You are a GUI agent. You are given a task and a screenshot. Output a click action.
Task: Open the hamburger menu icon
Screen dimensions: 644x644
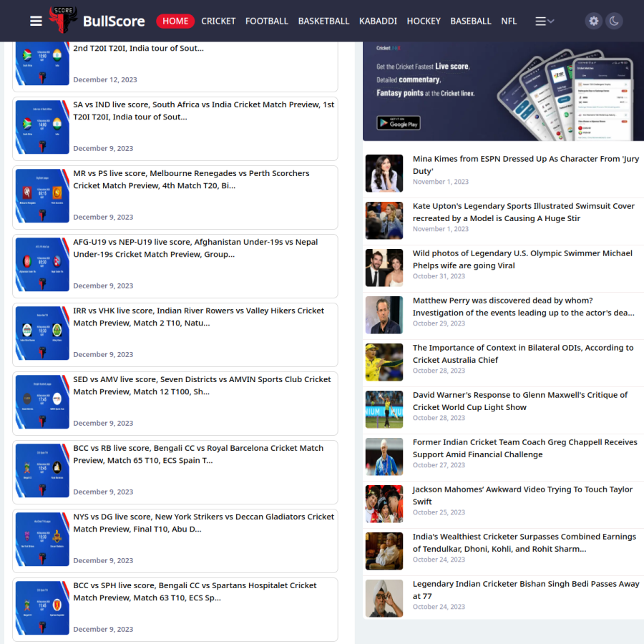point(36,21)
